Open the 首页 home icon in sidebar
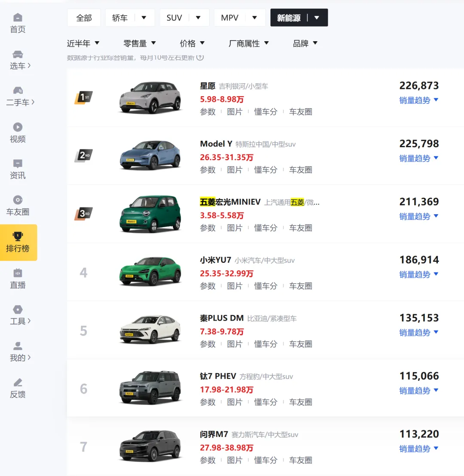This screenshot has height=476, width=464. [x=18, y=18]
